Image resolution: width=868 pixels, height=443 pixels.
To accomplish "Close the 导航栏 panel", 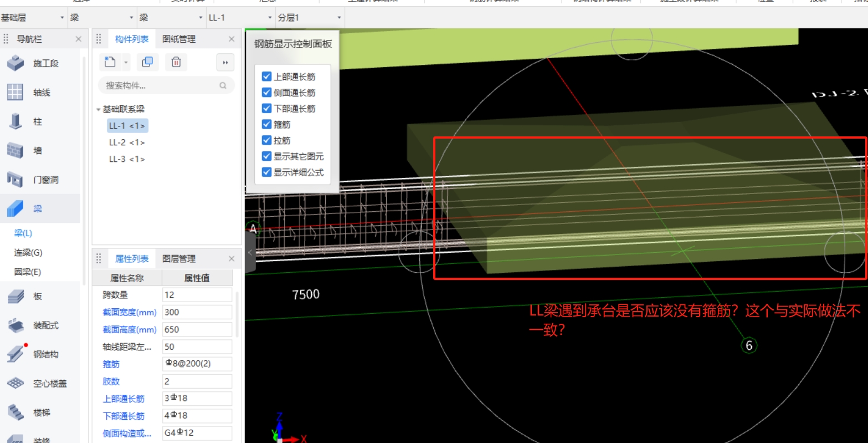I will 78,39.
